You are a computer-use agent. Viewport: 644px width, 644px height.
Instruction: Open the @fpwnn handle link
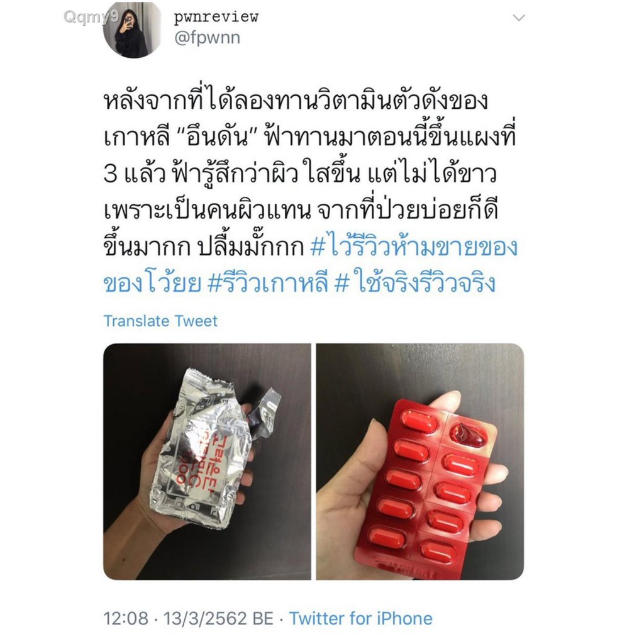(208, 38)
